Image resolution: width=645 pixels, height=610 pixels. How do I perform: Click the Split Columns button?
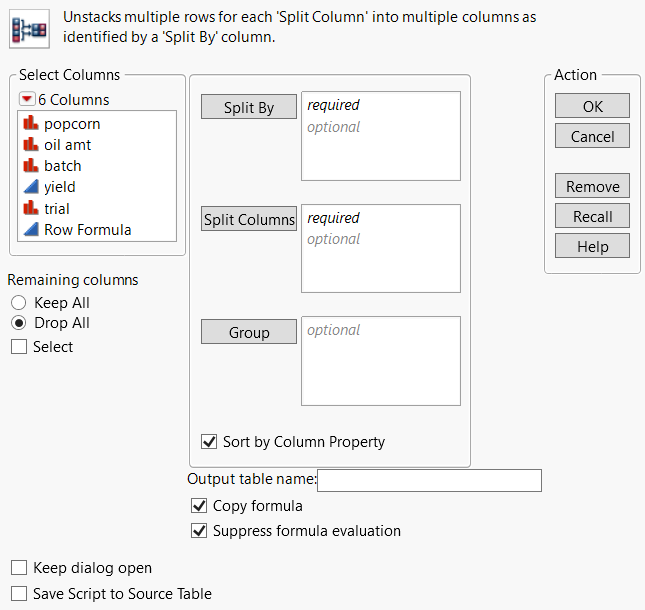point(249,219)
